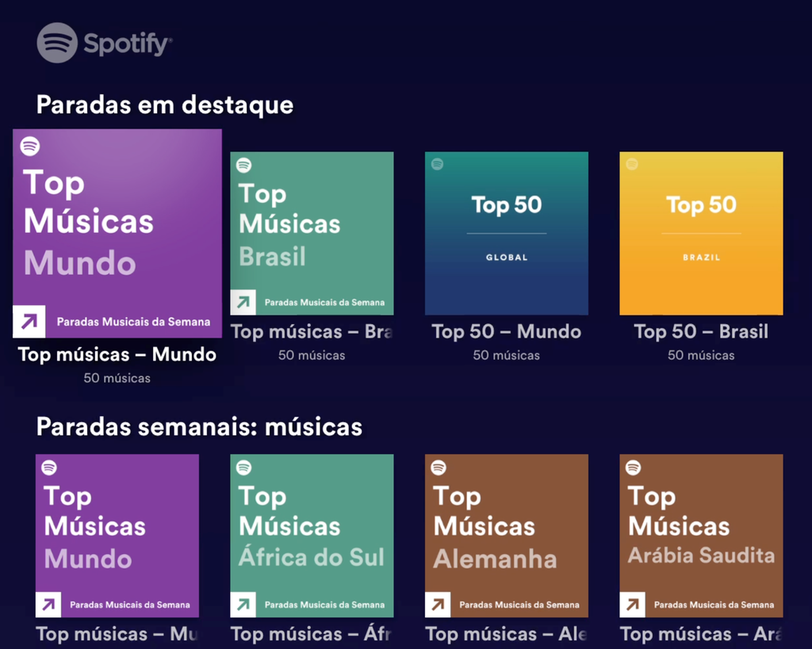
Task: Click the 'Top 50 – Mundo' title
Action: [507, 332]
